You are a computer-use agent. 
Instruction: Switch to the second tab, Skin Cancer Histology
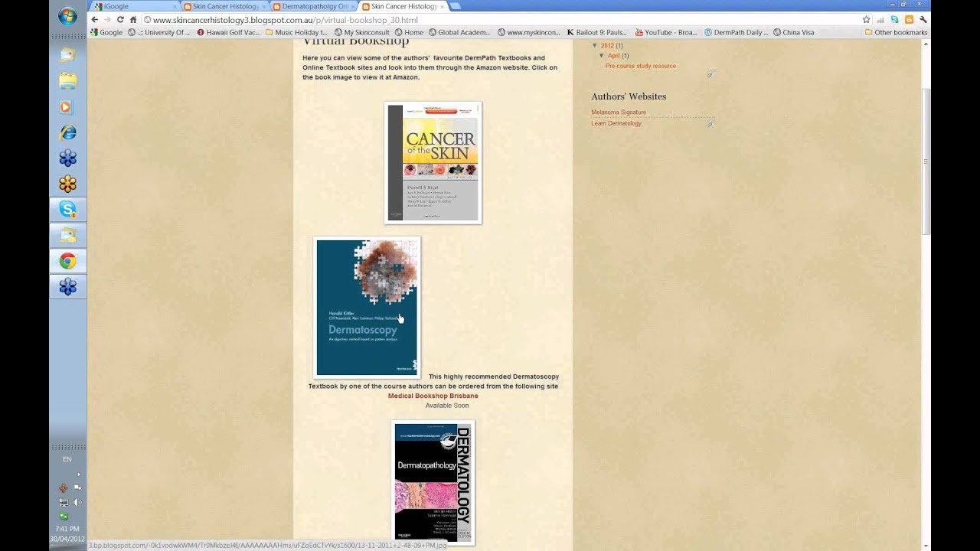[x=224, y=6]
